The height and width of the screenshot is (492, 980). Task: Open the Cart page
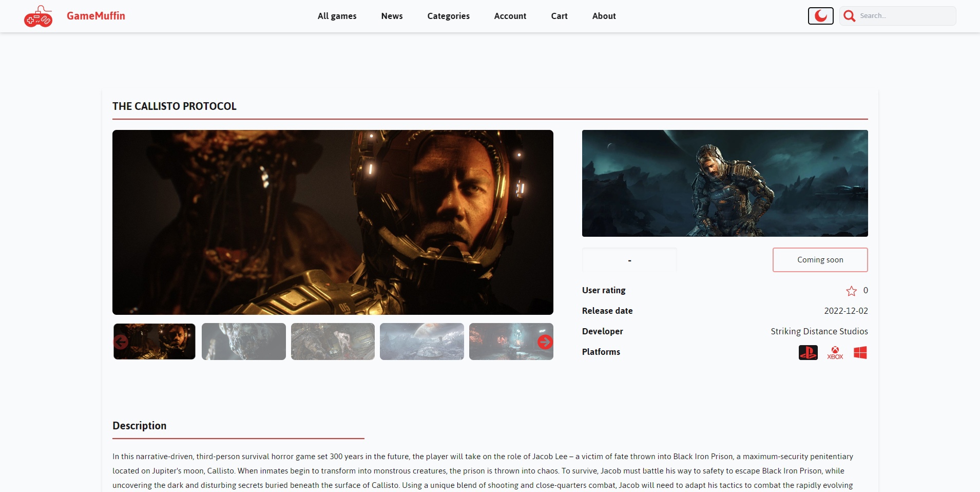click(559, 16)
